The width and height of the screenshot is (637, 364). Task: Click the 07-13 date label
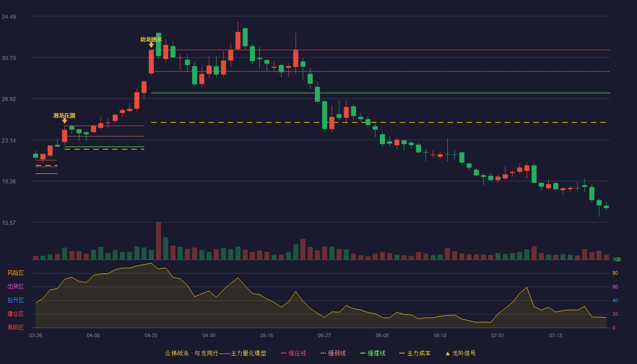click(x=556, y=335)
